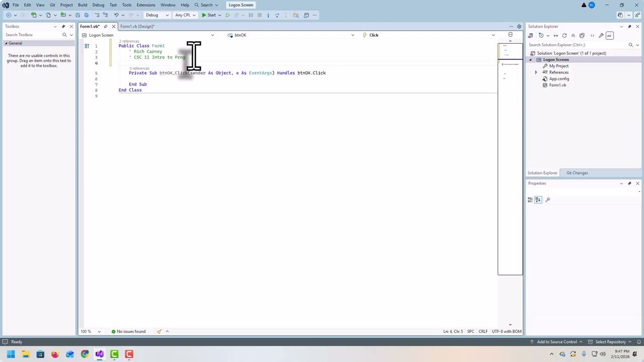Open Chrome from the taskbar
This screenshot has width=644, height=362.
pos(85,354)
